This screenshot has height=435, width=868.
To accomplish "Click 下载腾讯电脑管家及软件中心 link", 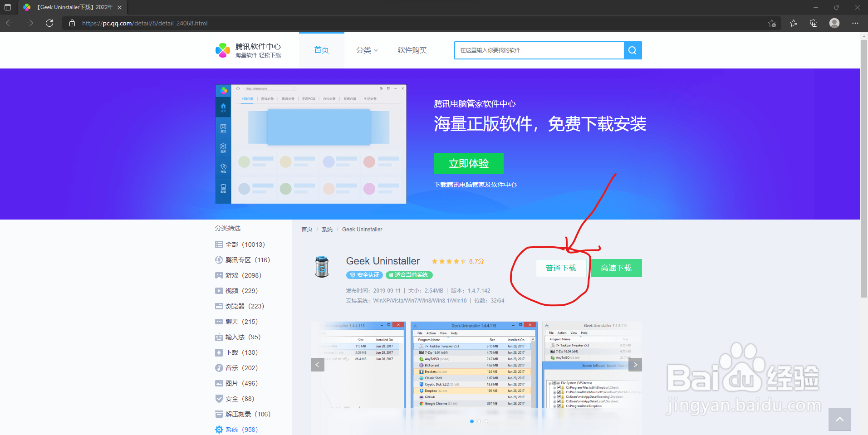I will 475,185.
